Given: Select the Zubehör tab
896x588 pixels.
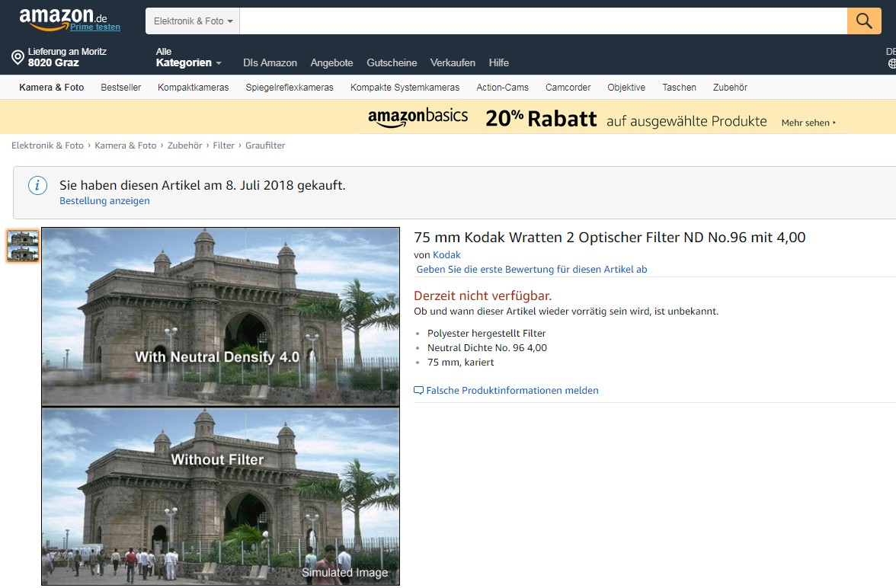Looking at the screenshot, I should [730, 88].
